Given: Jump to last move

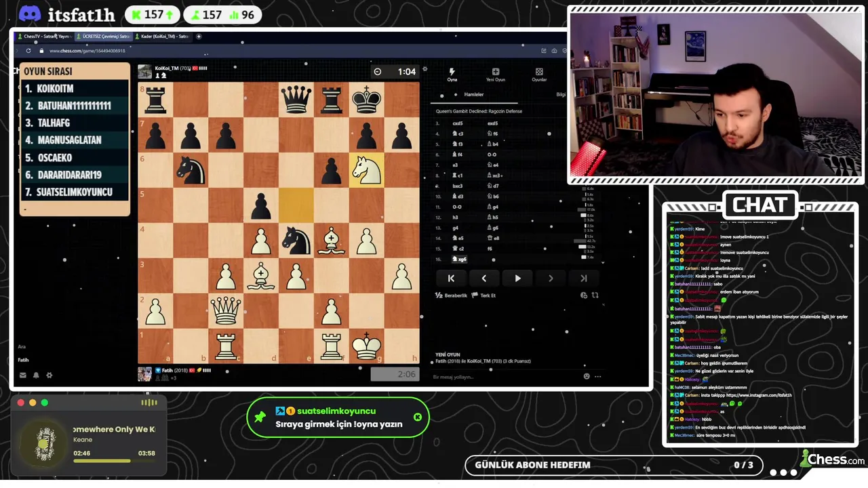Looking at the screenshot, I should [583, 278].
